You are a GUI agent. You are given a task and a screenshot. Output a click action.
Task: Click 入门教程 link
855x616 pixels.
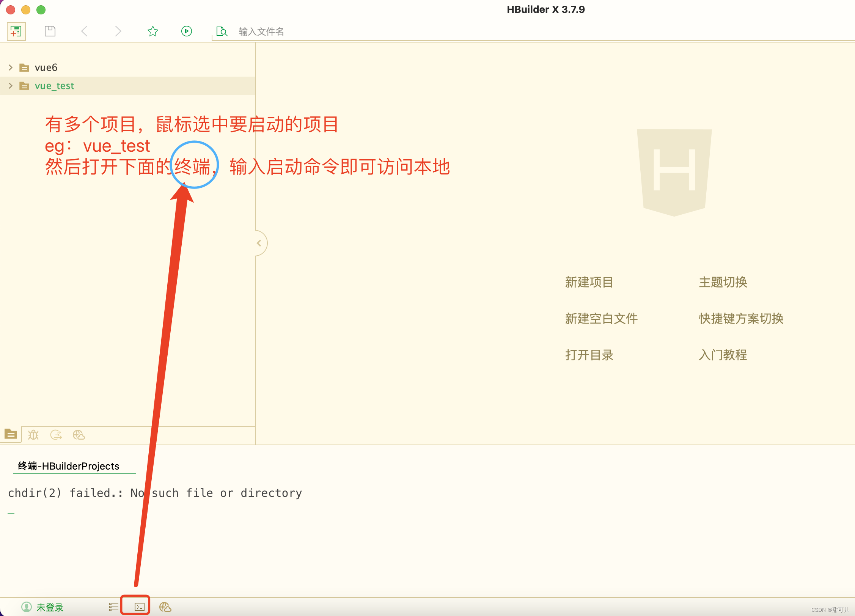[723, 355]
